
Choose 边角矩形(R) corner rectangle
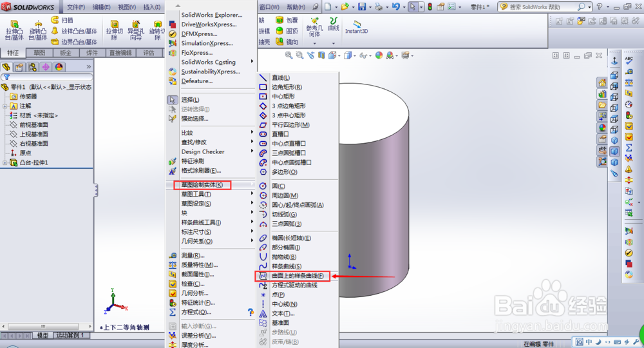287,87
